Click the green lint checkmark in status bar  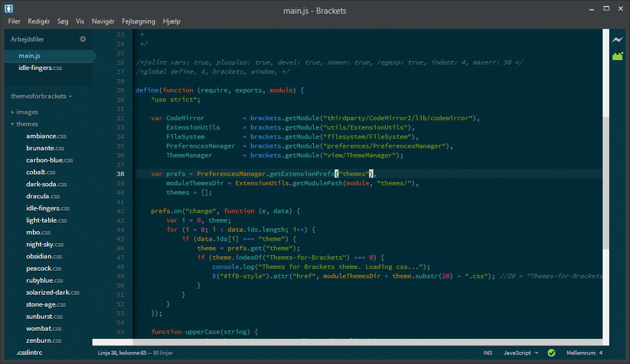pyautogui.click(x=552, y=353)
